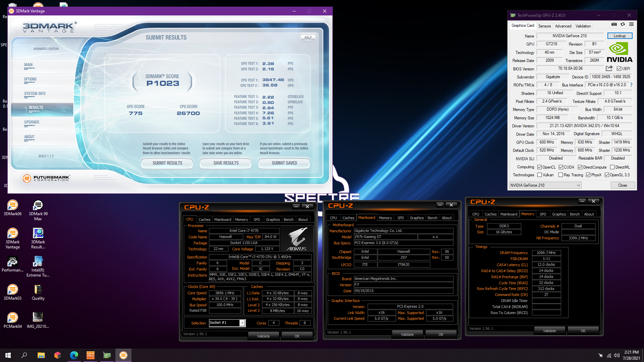The image size is (644, 362).
Task: Click BIOS export share icon in GPU-Z
Action: [609, 68]
